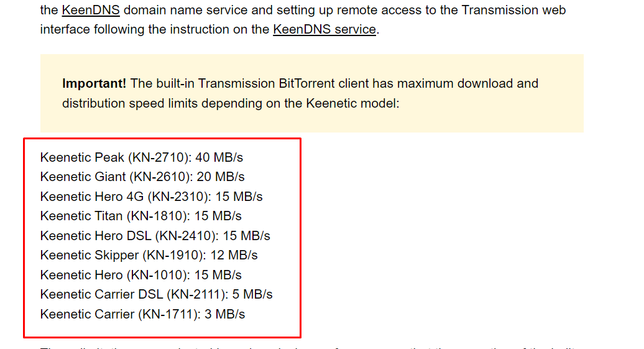Select the Keenetic Peak (KN-2710) line
The height and width of the screenshot is (349, 644).
142,157
